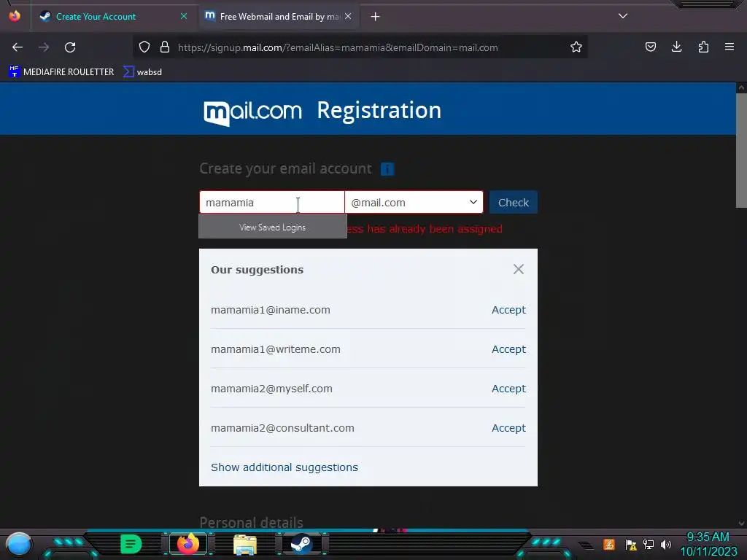
Task: Click the page vertical scrollbar thumb
Action: click(x=741, y=150)
